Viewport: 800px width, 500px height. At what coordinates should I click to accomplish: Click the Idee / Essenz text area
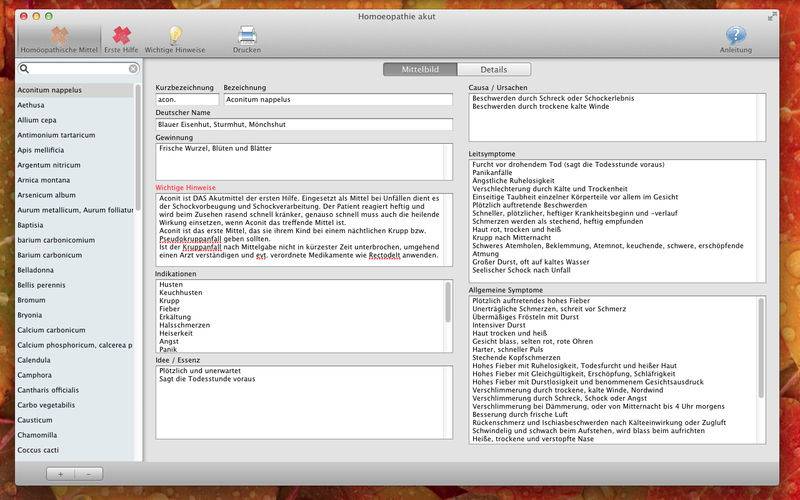(x=304, y=403)
